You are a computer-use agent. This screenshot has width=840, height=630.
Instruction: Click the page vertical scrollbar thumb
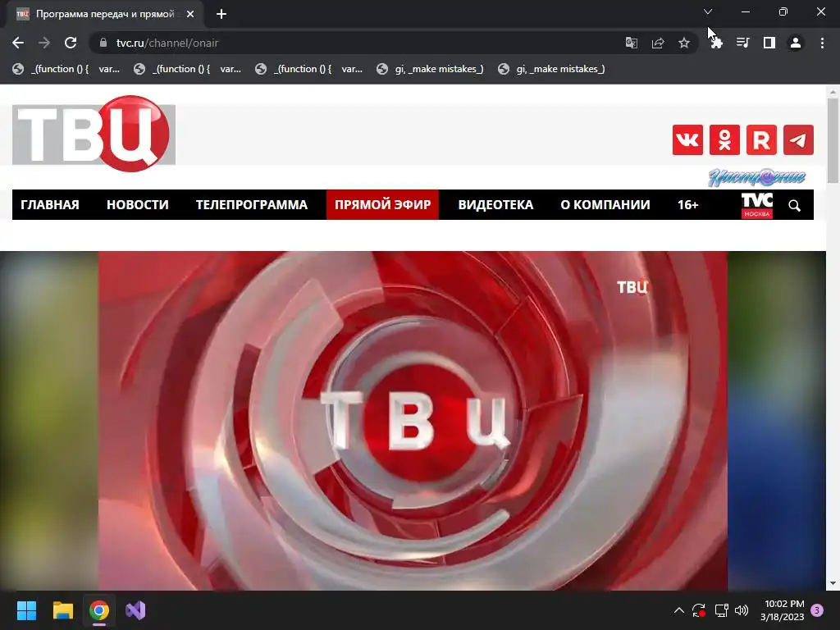(x=833, y=141)
